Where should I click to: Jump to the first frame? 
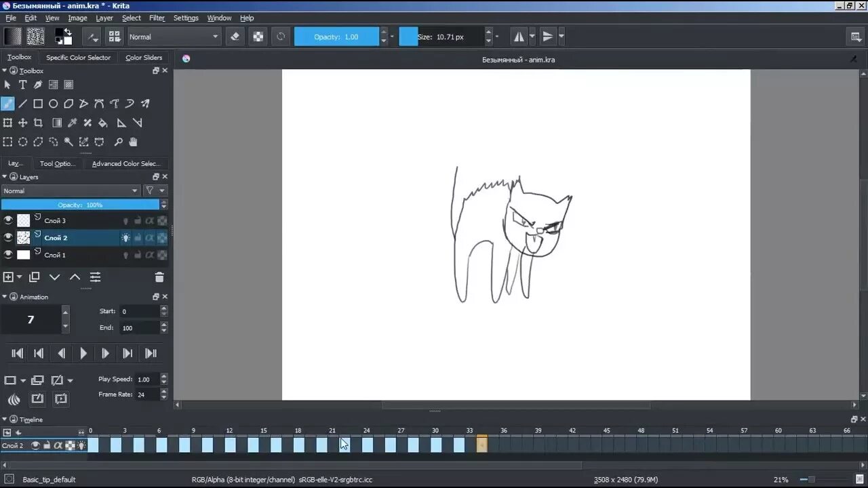[x=18, y=353]
